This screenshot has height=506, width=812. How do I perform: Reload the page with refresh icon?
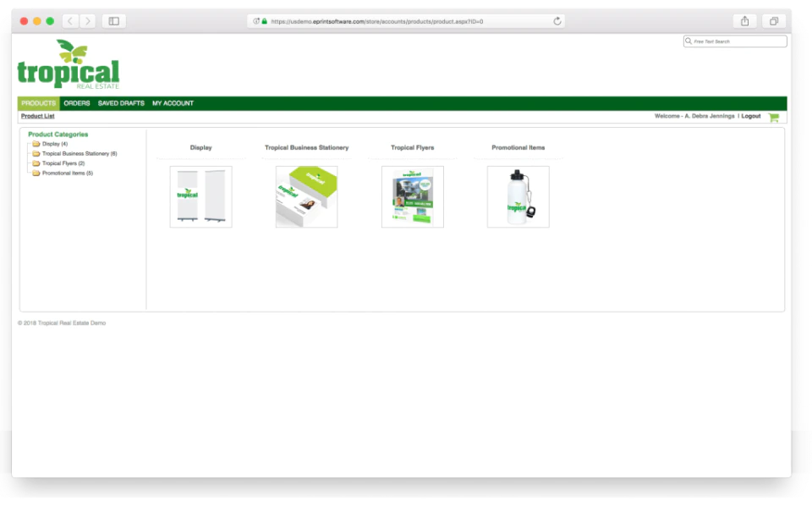pos(557,21)
